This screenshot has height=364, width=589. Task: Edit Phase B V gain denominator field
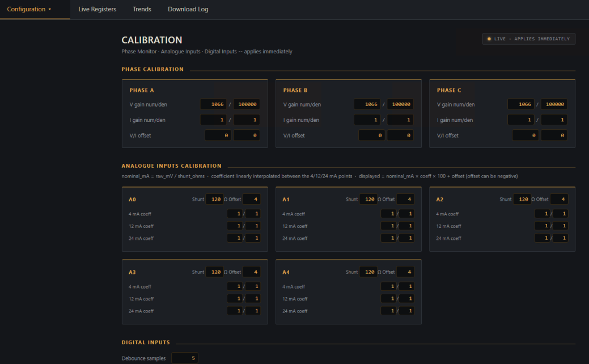click(x=400, y=104)
